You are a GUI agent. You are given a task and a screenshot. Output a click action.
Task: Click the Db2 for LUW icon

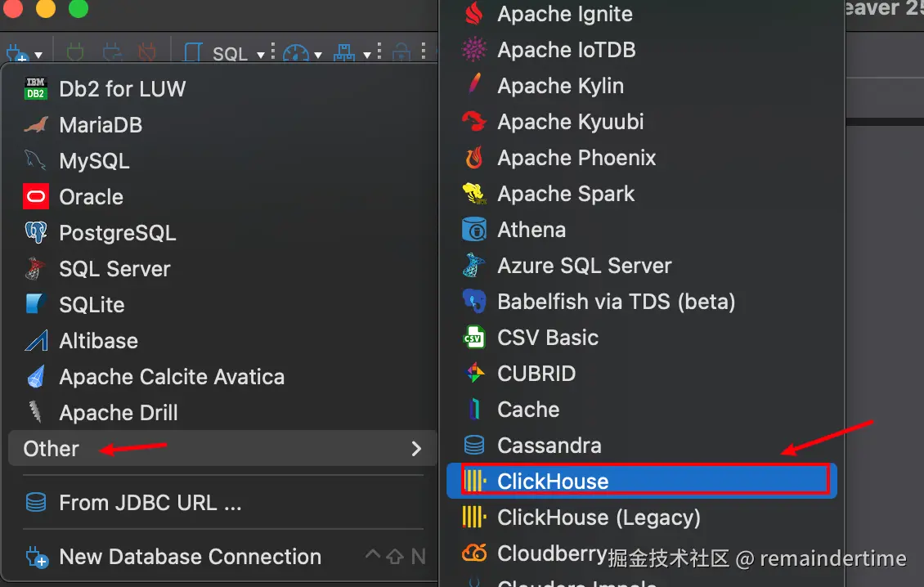point(35,88)
